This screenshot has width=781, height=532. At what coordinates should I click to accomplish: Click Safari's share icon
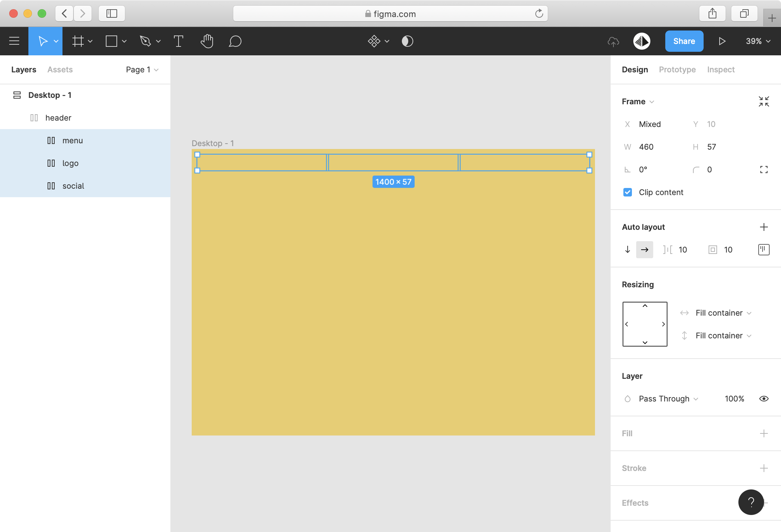pos(712,13)
